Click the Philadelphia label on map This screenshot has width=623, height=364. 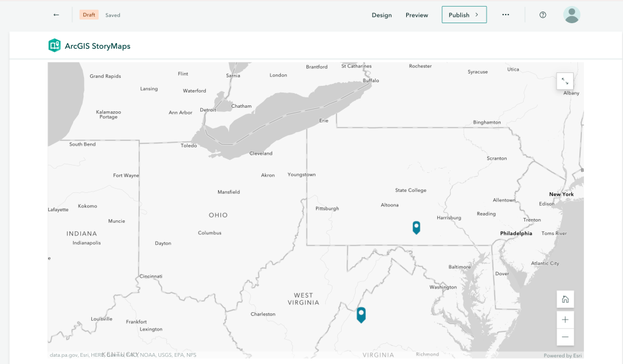[x=516, y=233]
